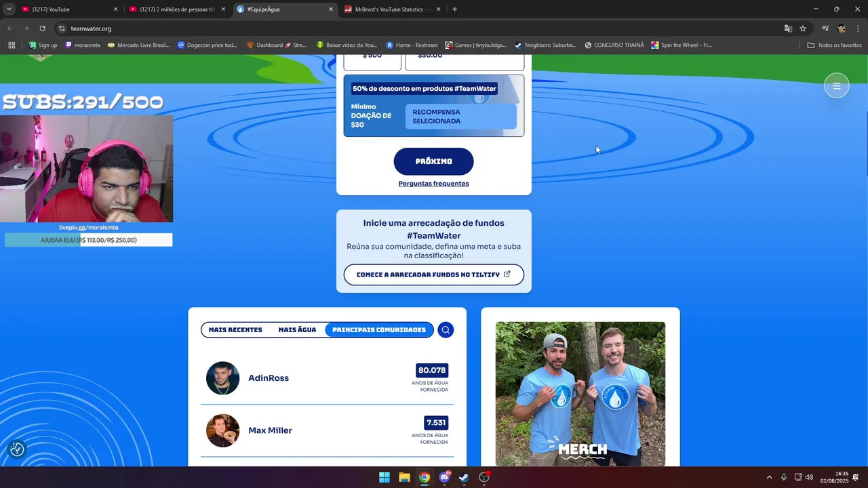Click the AJUDAA EUU donation progress bar
This screenshot has width=868, height=488.
coord(89,240)
